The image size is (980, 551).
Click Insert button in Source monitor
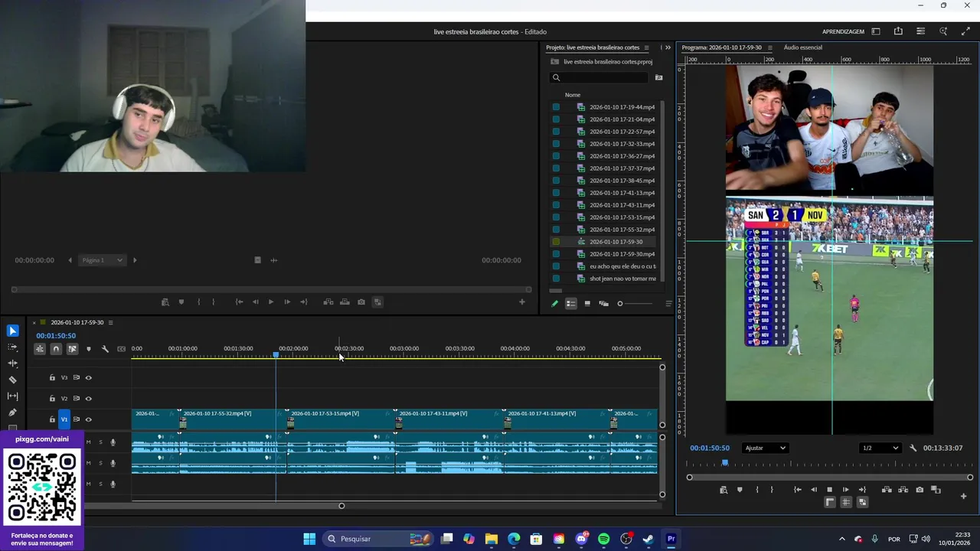click(x=328, y=302)
